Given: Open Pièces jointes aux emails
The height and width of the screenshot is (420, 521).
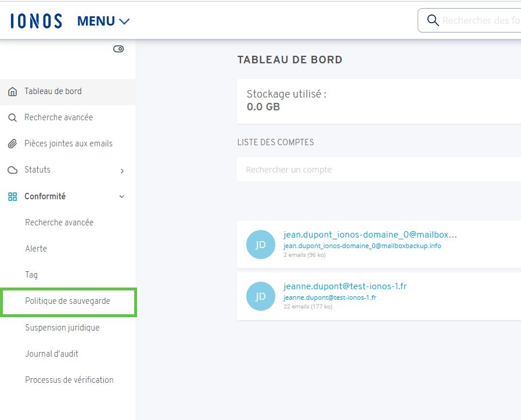Looking at the screenshot, I should point(68,143).
